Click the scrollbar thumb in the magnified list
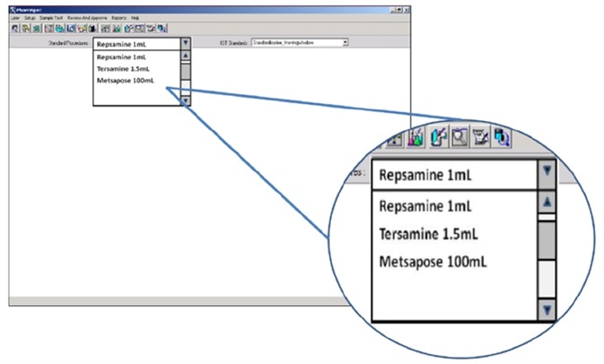604x364 pixels. [548, 238]
